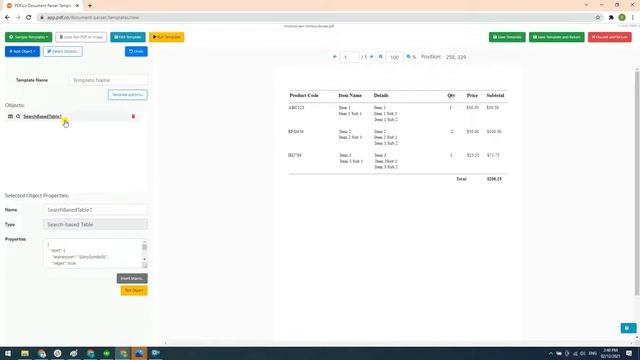Run the template with yellow button
The height and width of the screenshot is (360, 640).
[x=167, y=37]
